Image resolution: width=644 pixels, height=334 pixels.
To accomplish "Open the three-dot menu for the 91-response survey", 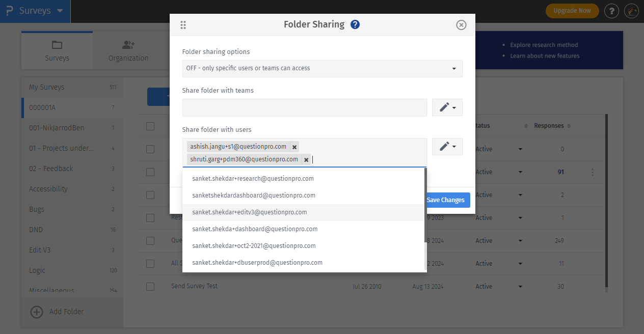I will tap(593, 172).
